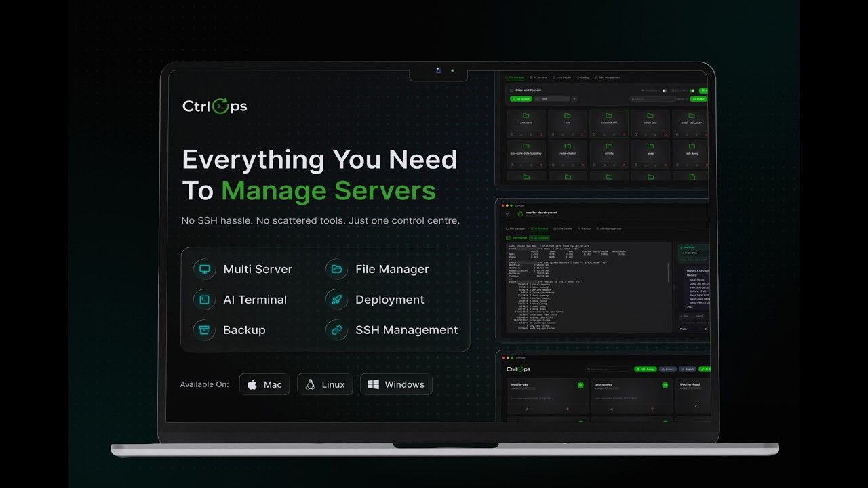Delete the aws folder with its red trash icon
The width and height of the screenshot is (868, 488).
pos(583,134)
